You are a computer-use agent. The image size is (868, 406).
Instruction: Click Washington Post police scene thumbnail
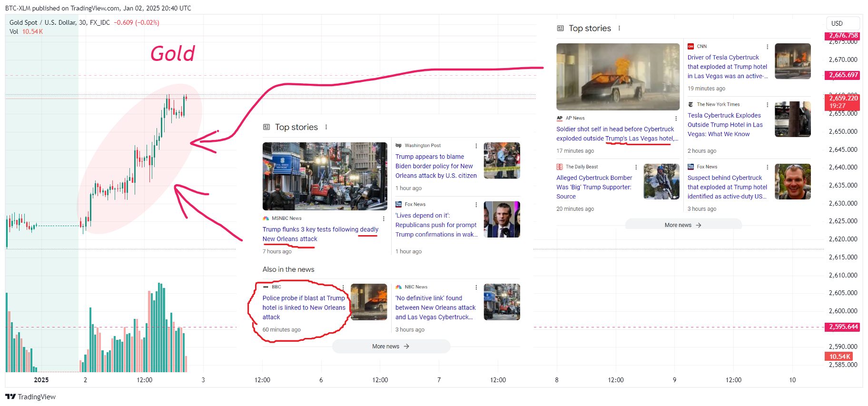[502, 160]
